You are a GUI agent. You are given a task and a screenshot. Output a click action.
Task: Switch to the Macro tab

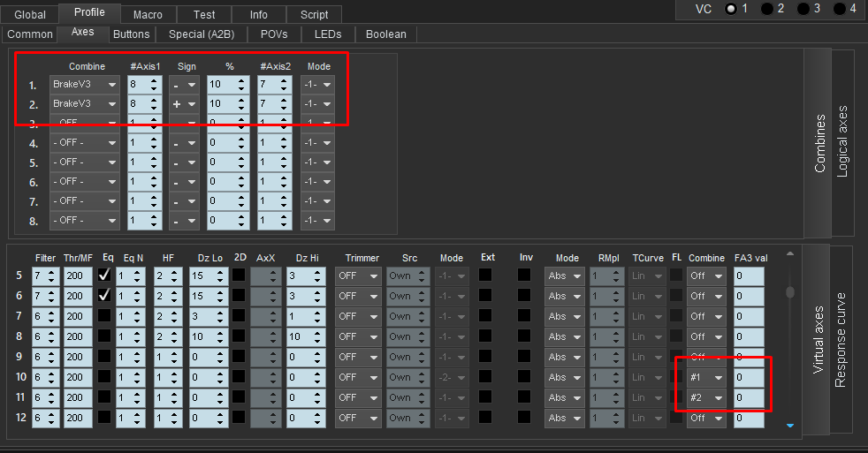[148, 14]
